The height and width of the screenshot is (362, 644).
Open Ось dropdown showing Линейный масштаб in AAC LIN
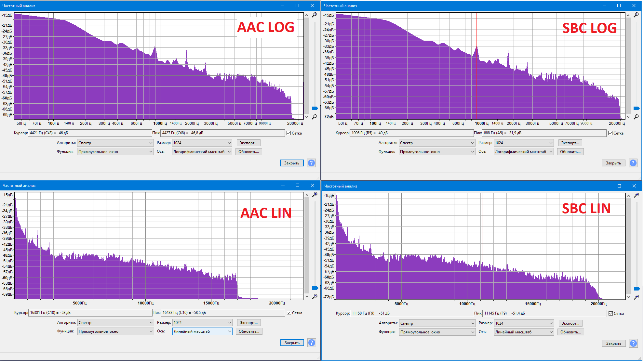coord(202,331)
